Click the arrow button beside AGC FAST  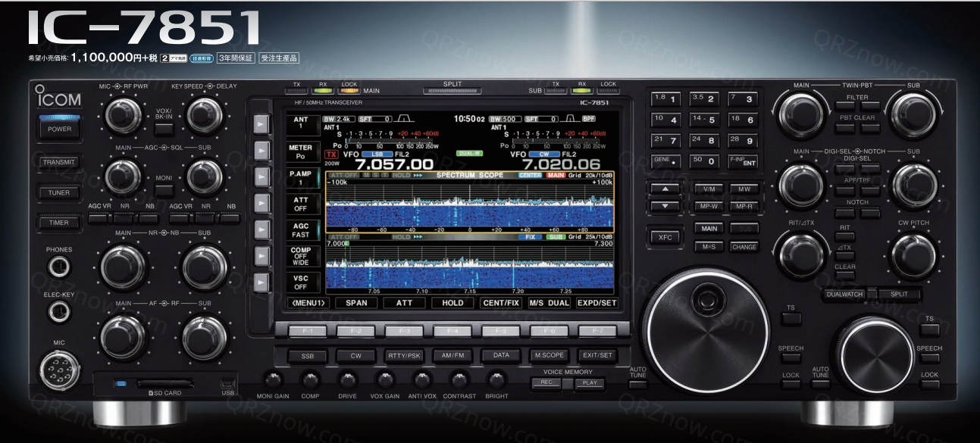[x=261, y=229]
